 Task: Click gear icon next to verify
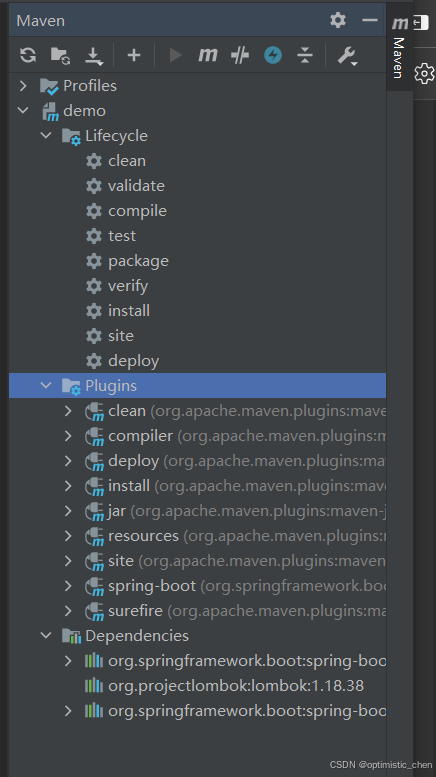(x=94, y=286)
